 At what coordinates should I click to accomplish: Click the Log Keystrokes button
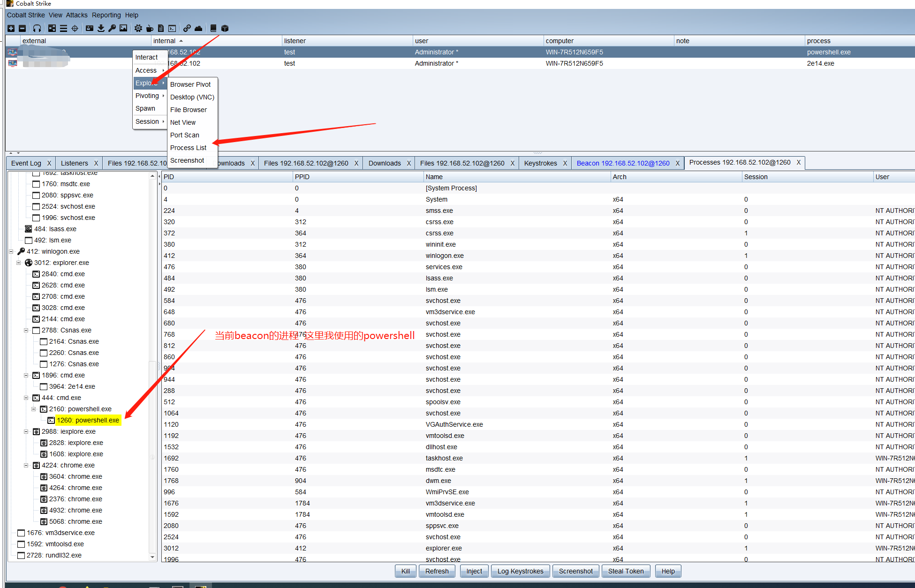(521, 571)
